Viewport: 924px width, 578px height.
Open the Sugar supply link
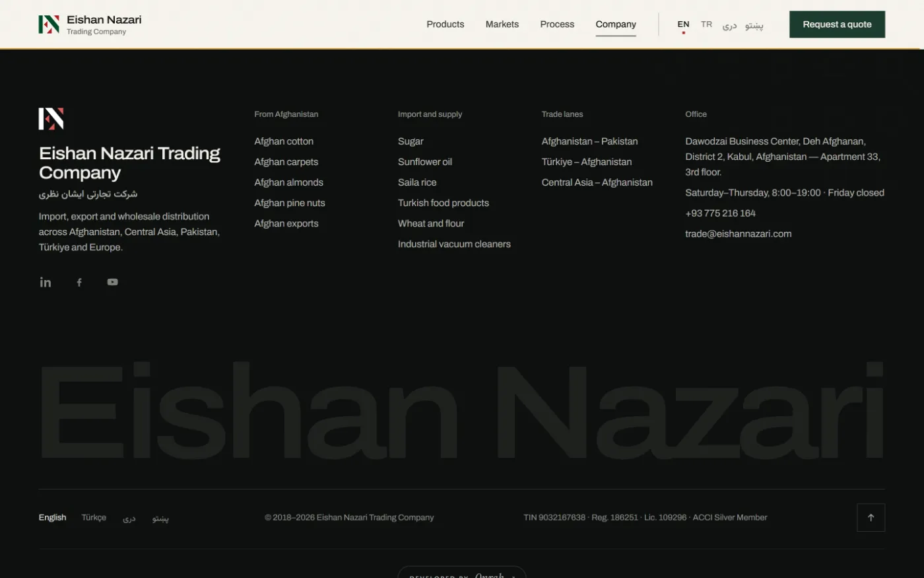(411, 141)
